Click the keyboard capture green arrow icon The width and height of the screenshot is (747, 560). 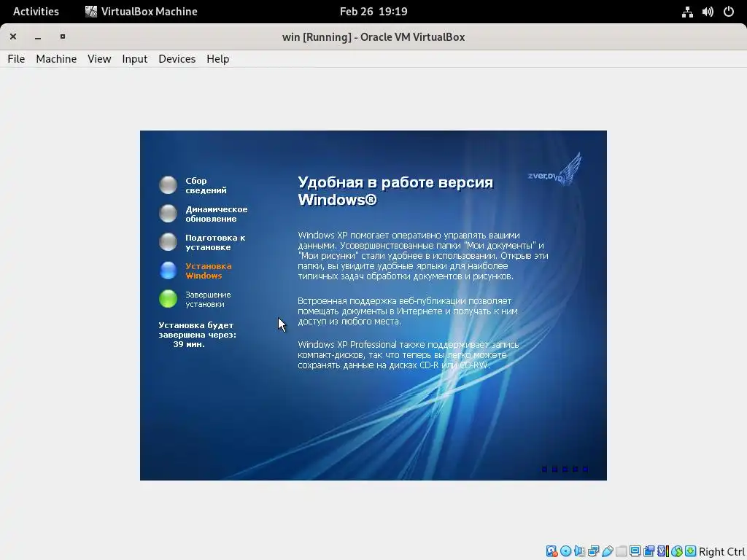point(690,551)
